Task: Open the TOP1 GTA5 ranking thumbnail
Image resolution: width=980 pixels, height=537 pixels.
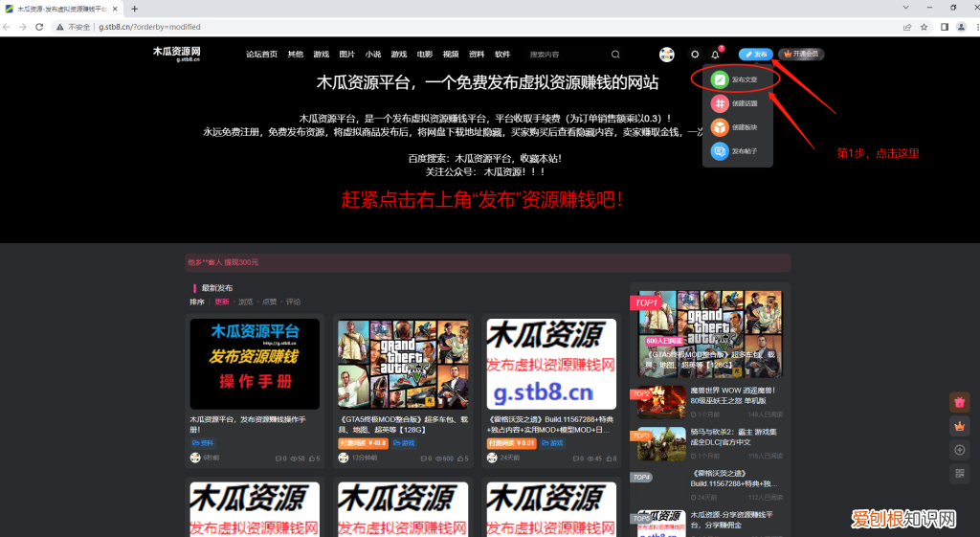Action: (709, 333)
